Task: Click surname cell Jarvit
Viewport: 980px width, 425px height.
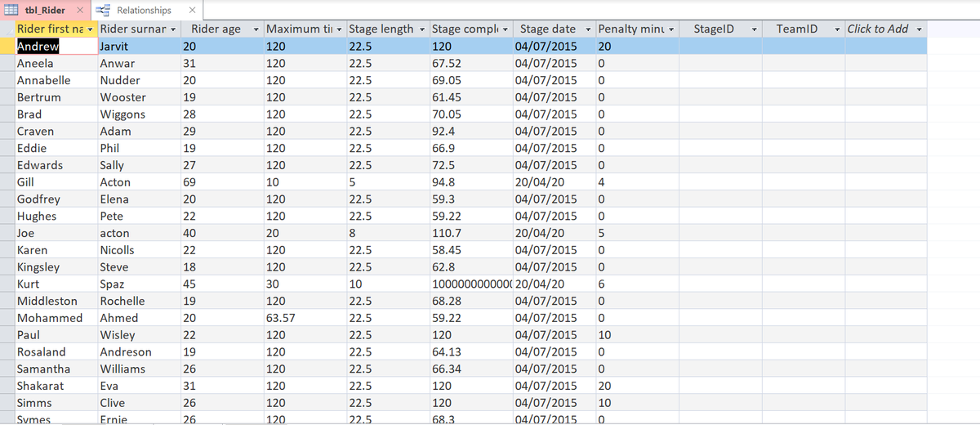Action: point(139,46)
